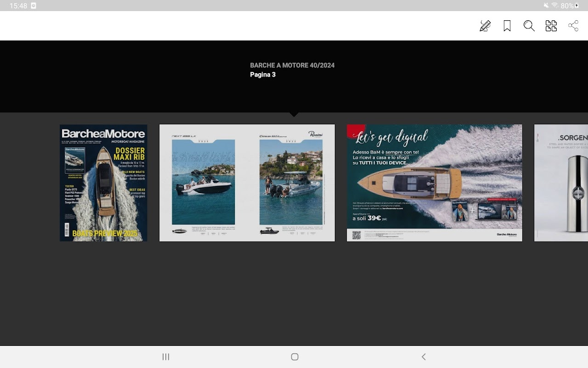Share this magazine issue
The width and height of the screenshot is (588, 368).
(x=573, y=26)
